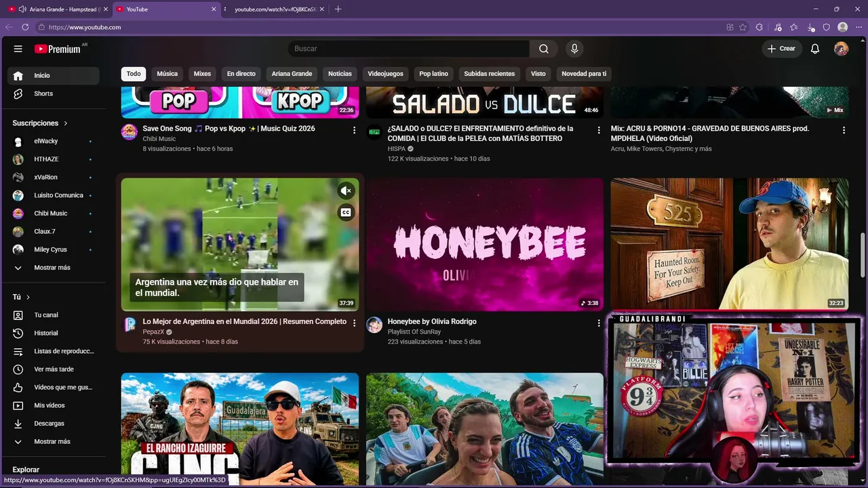Select the Noticias filter chip

(x=340, y=74)
